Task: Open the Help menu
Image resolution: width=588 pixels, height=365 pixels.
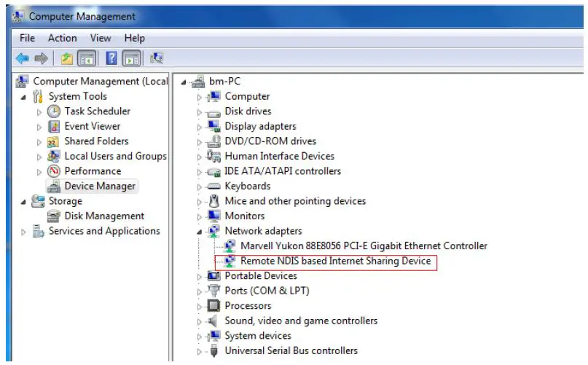Action: click(135, 39)
